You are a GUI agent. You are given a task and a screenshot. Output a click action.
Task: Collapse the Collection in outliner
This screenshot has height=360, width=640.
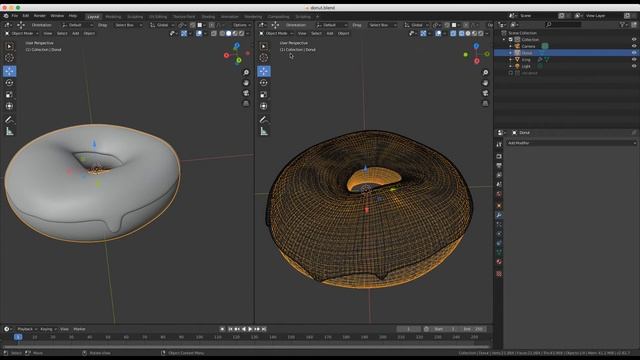tap(504, 40)
